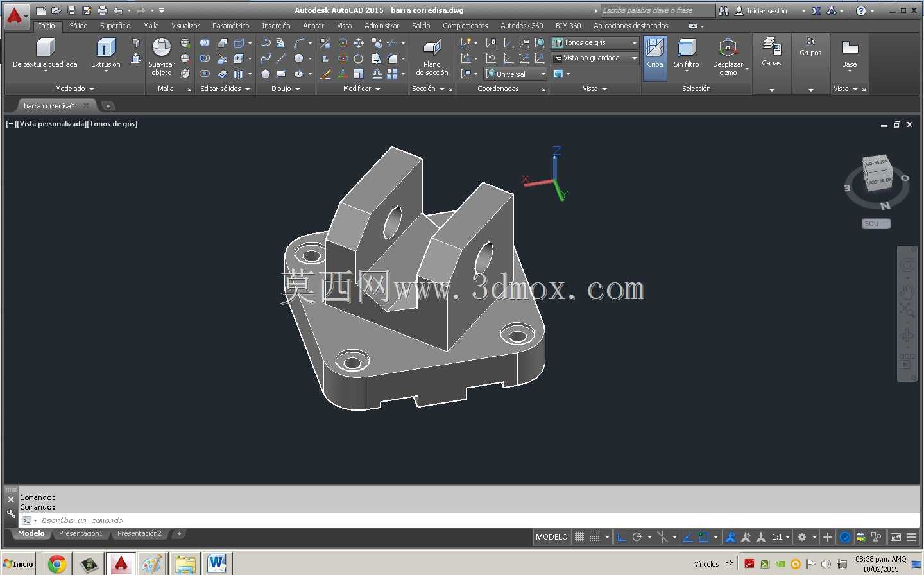Select the polygon tool in Dibujo panel
Image resolution: width=924 pixels, height=575 pixels.
tap(266, 74)
